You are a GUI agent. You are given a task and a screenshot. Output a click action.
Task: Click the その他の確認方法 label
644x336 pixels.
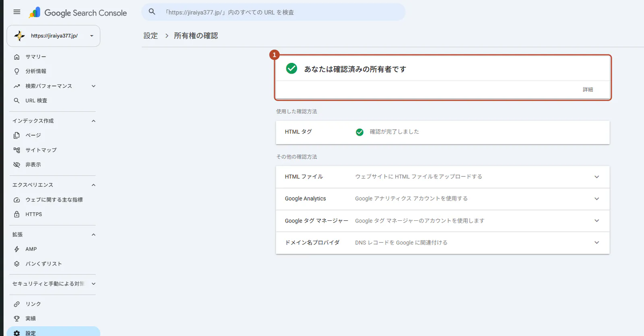pyautogui.click(x=297, y=157)
